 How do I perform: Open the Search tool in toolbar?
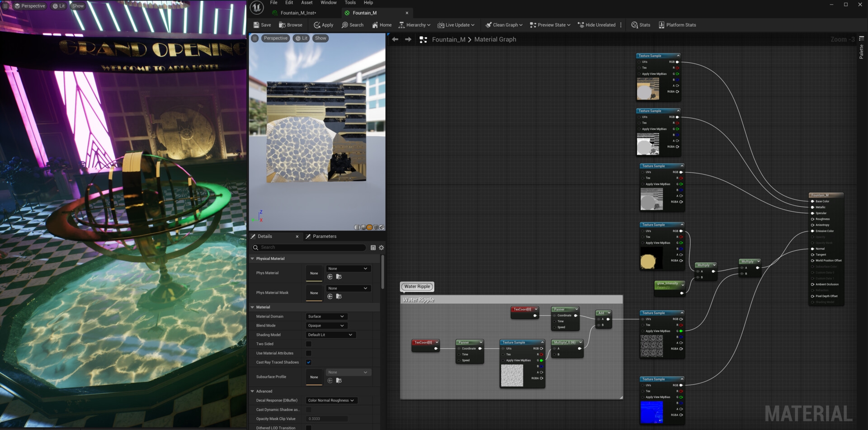tap(352, 25)
